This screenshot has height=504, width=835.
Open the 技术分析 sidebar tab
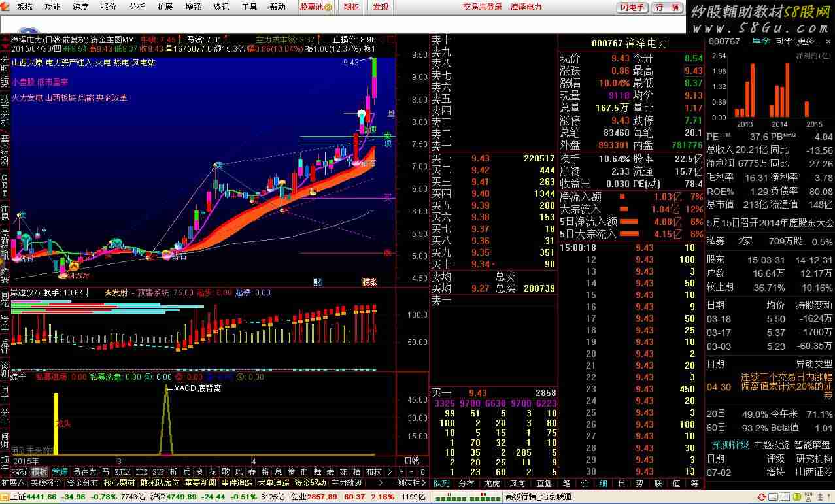[5, 111]
